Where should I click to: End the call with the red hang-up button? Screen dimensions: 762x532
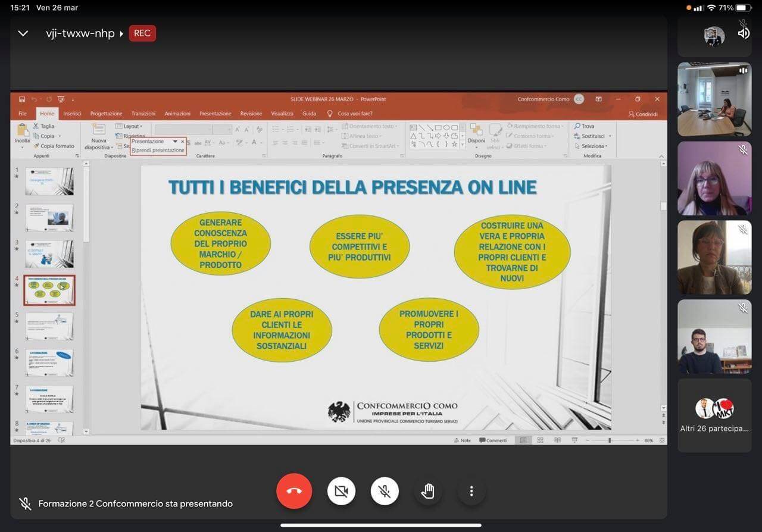[x=294, y=491]
